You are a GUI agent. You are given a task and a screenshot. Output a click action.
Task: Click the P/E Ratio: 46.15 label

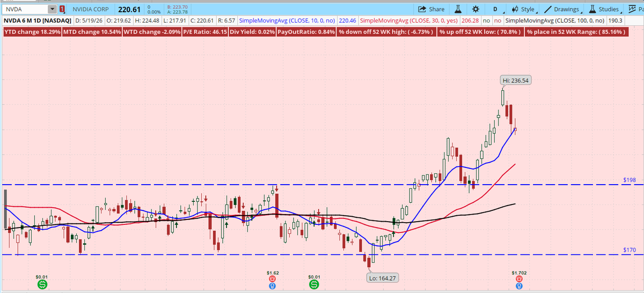pyautogui.click(x=206, y=32)
